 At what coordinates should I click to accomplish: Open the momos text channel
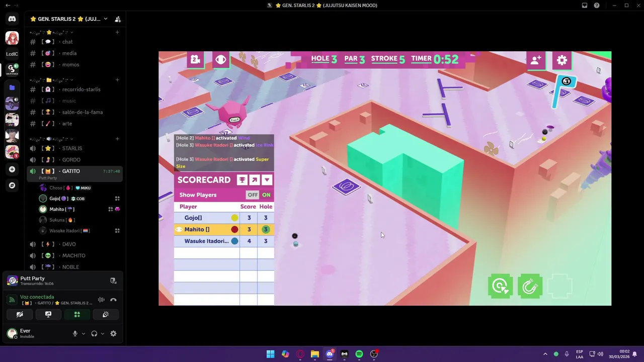click(75, 65)
